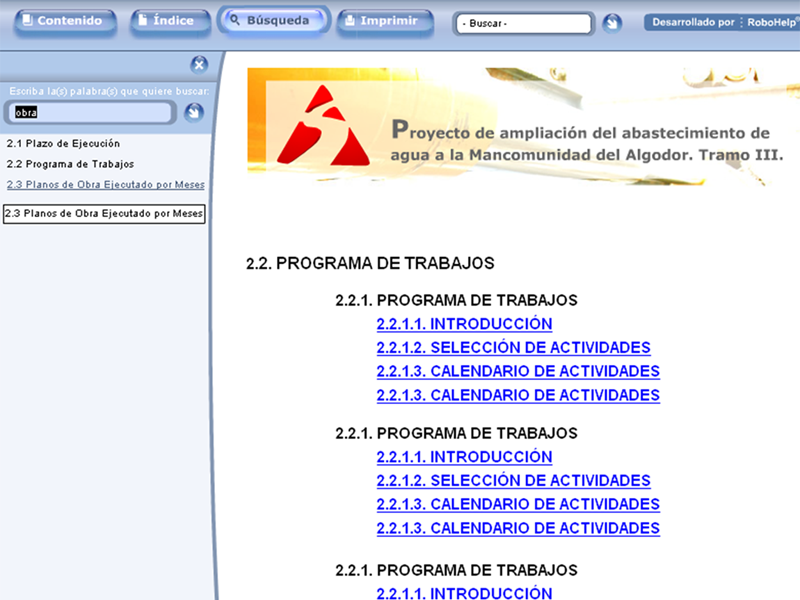The image size is (800, 600).
Task: Run search with the panel arrow icon
Action: point(194,112)
